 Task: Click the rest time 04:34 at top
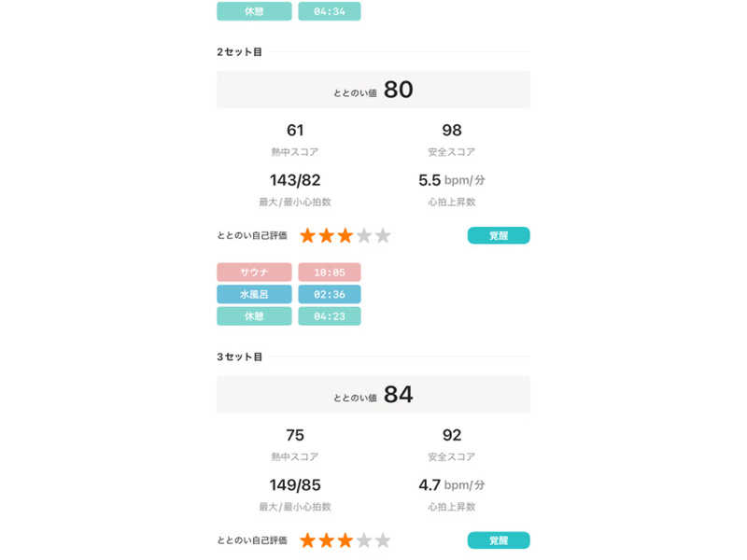coord(330,11)
